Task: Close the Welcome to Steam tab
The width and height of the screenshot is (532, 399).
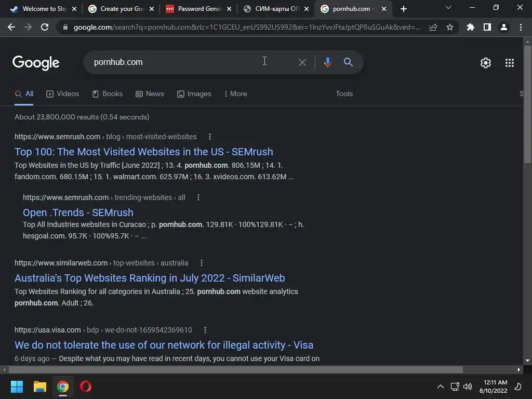Action: click(74, 9)
